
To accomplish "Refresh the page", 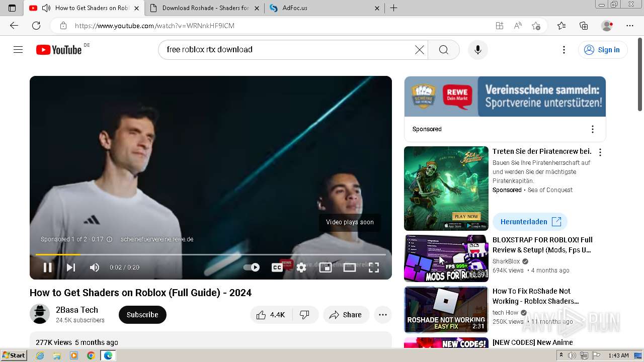I will (36, 26).
